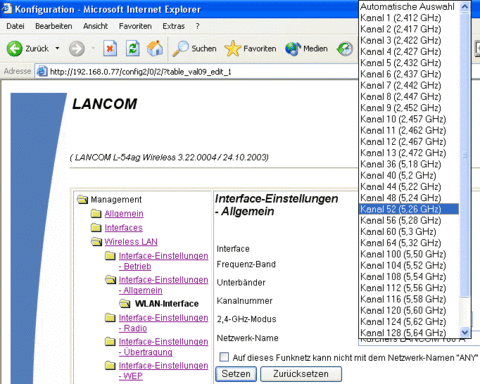The width and height of the screenshot is (480, 384).
Task: Click channel list scroll up arrow
Action: coord(465,7)
